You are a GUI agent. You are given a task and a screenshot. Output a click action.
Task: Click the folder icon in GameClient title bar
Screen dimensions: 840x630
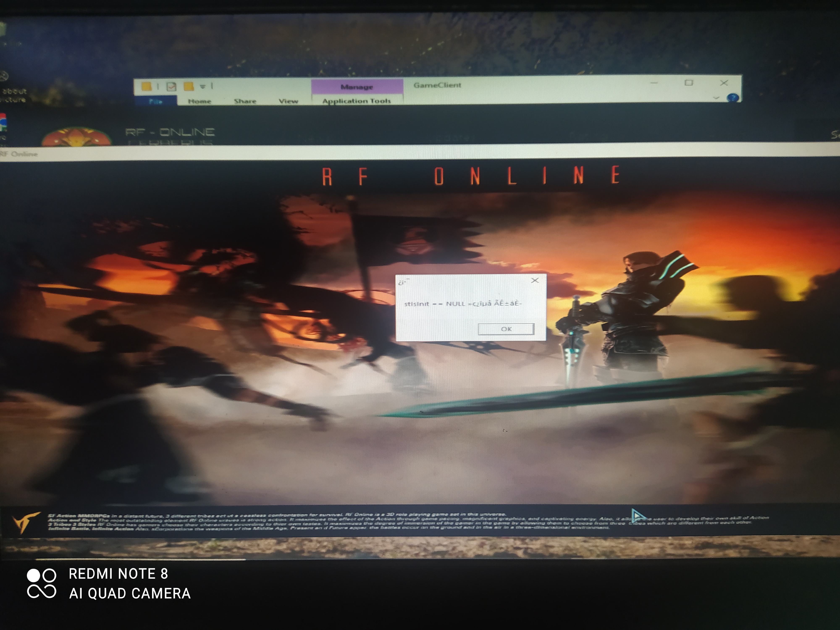click(146, 87)
